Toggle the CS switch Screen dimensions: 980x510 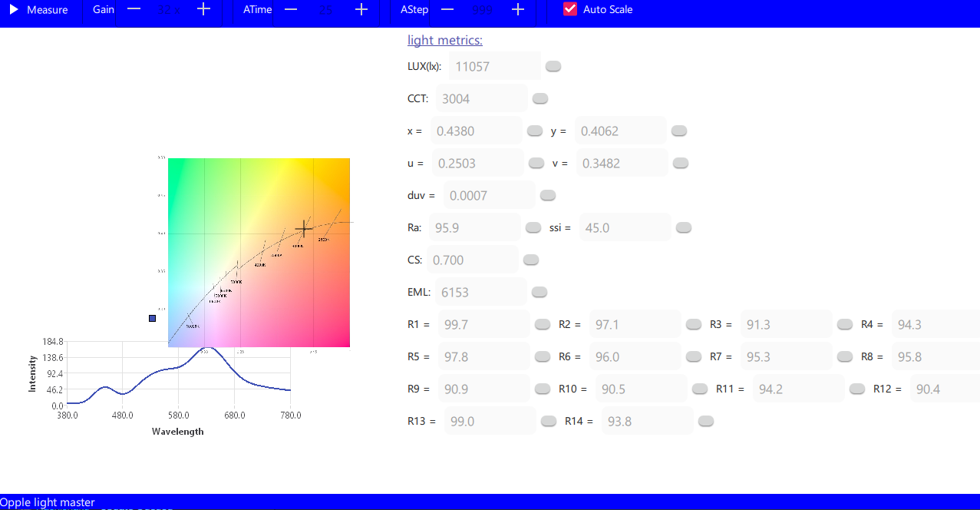531,260
